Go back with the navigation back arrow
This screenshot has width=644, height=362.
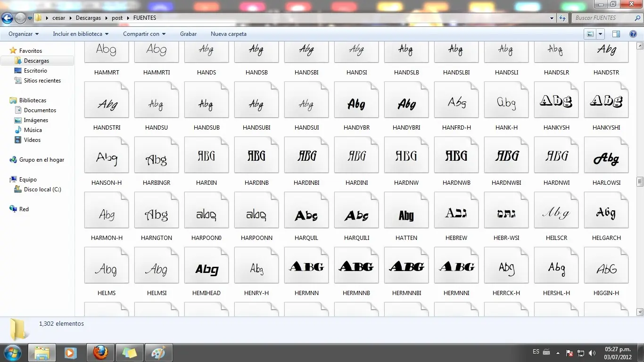click(7, 18)
